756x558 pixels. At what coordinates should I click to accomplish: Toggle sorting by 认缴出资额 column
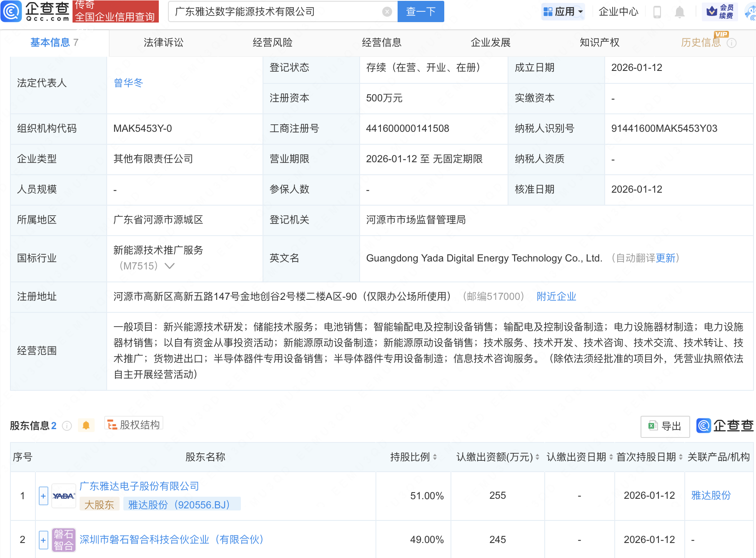point(538,457)
